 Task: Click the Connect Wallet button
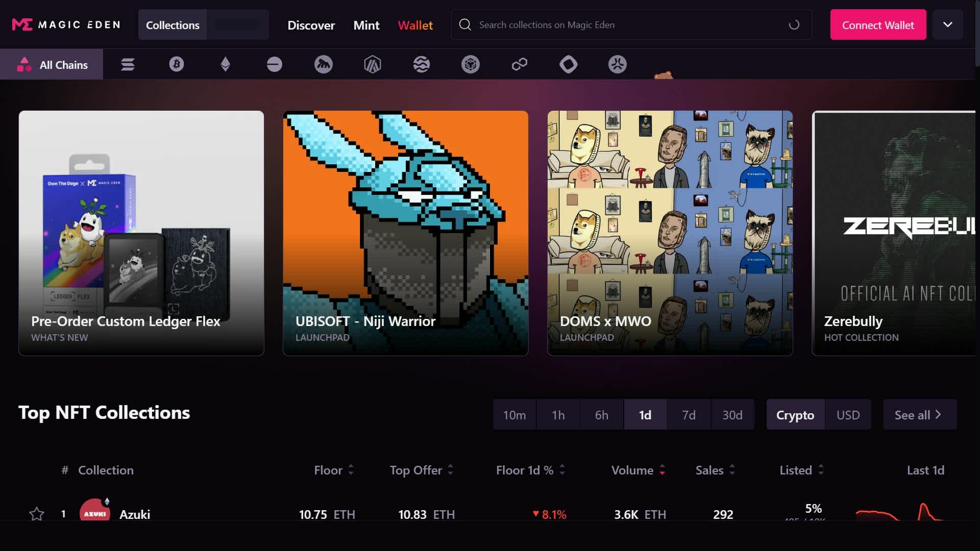(877, 24)
